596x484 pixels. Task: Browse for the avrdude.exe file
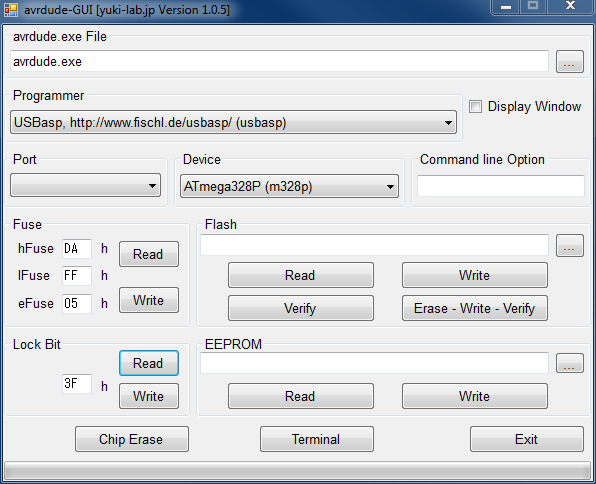569,62
